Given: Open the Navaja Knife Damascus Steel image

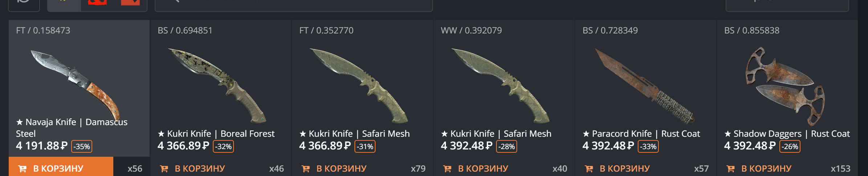Looking at the screenshot, I should pos(75,84).
